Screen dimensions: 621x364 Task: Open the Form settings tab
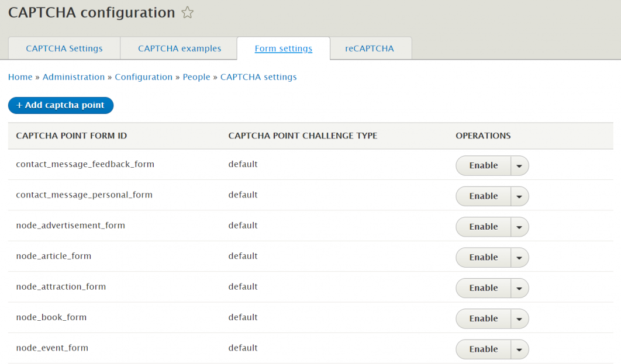coord(284,48)
